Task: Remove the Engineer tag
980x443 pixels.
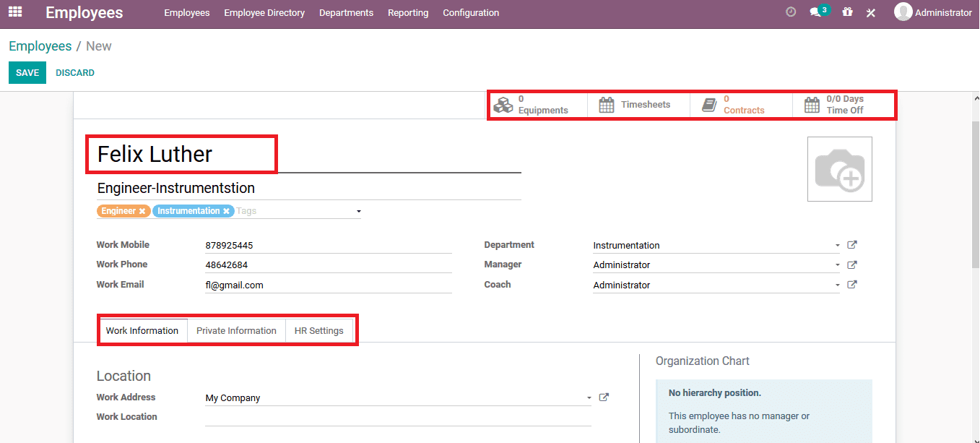Action: 142,211
